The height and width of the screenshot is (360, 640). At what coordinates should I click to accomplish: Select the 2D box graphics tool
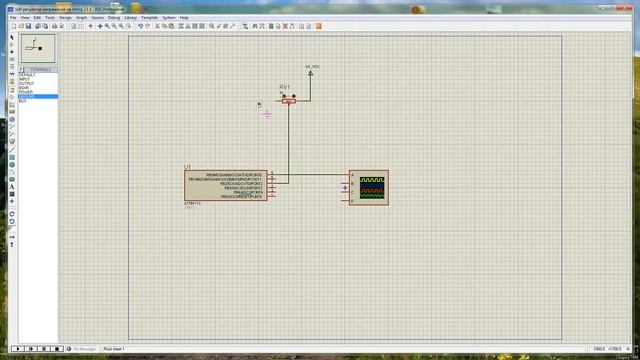pyautogui.click(x=12, y=157)
